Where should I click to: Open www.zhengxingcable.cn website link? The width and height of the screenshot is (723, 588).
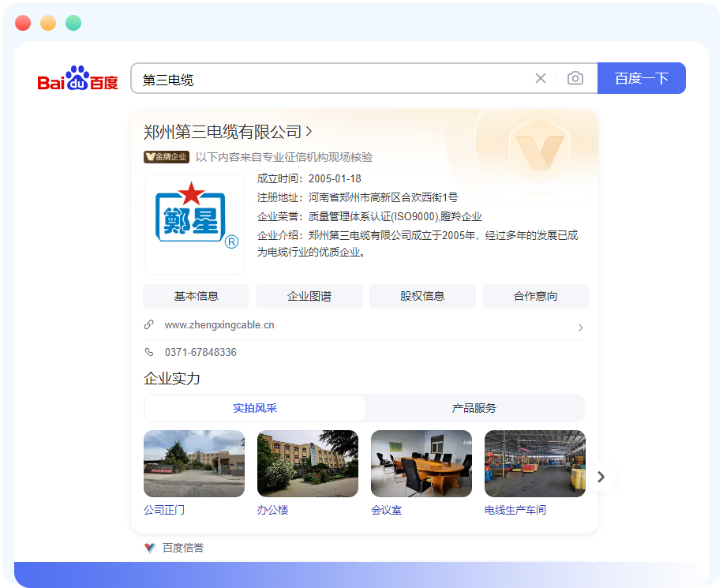click(x=219, y=325)
